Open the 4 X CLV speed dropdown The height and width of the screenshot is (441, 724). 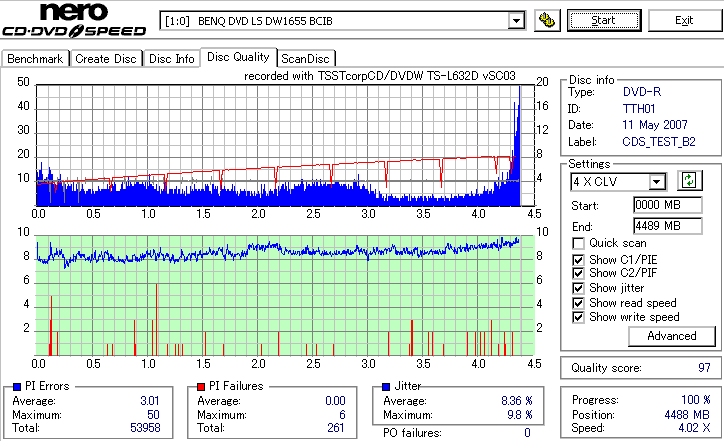[x=656, y=181]
